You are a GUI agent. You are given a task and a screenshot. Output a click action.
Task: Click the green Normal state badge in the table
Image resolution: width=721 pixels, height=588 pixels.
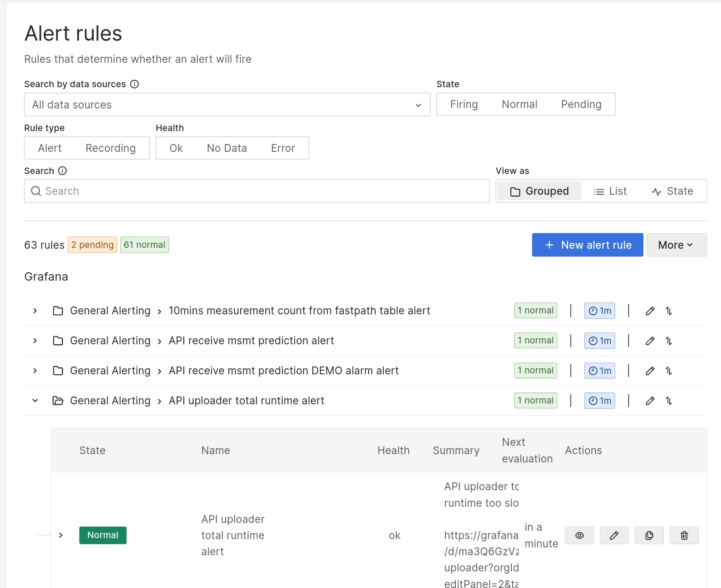point(103,535)
